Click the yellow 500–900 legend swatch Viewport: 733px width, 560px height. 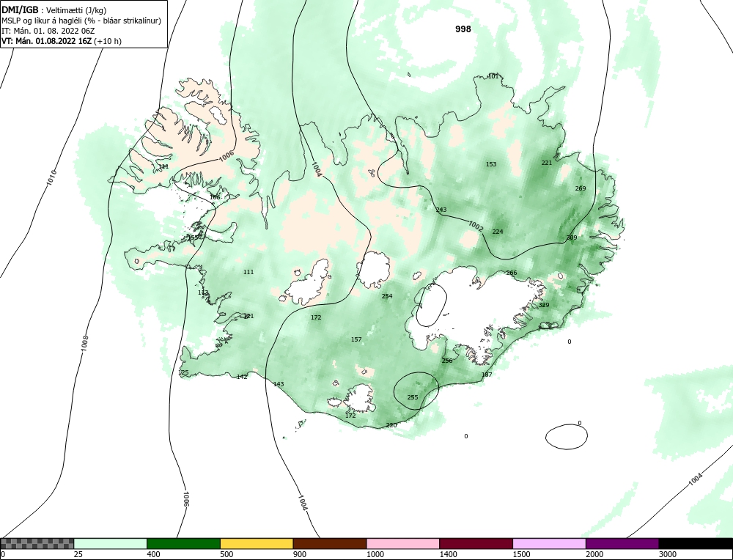(x=257, y=543)
